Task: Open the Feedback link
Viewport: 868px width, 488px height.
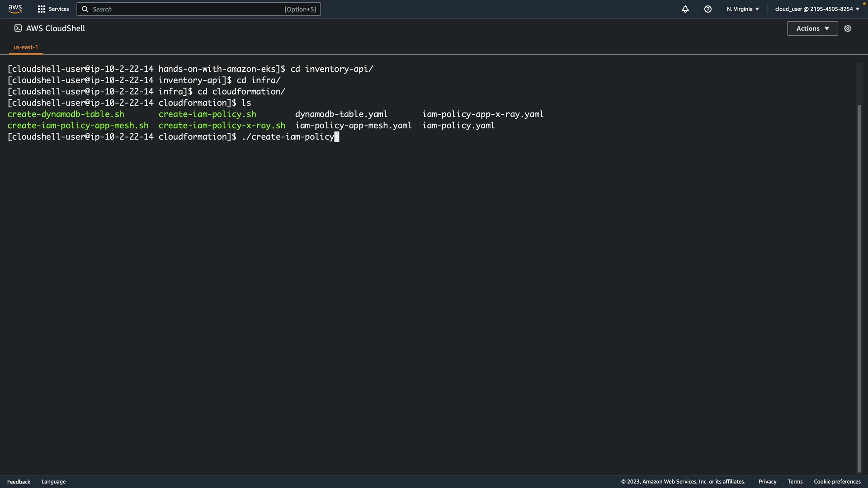Action: pyautogui.click(x=19, y=482)
